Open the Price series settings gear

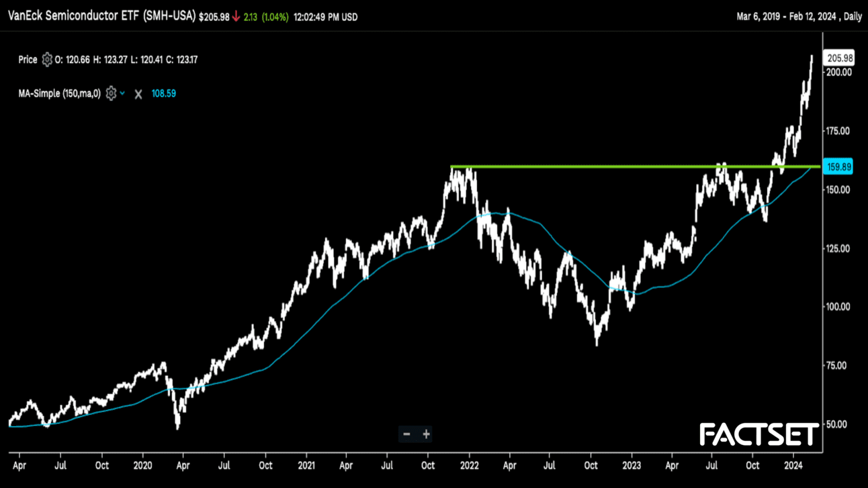click(x=47, y=60)
